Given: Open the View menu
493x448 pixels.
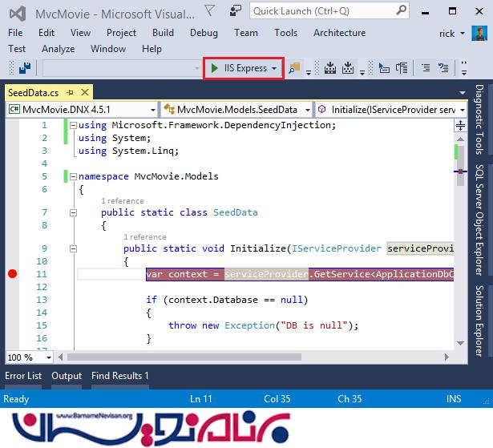Looking at the screenshot, I should point(80,33).
